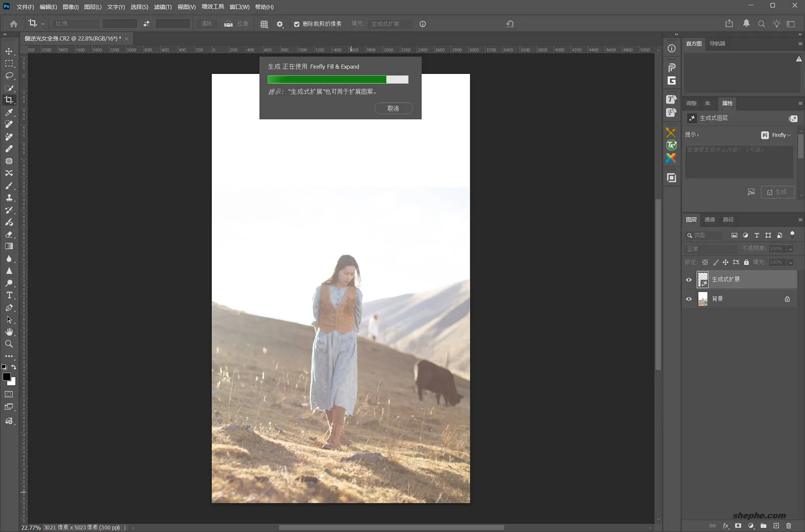Open the crop overlay grid options icon
Viewport: 805px width, 532px height.
[x=264, y=24]
